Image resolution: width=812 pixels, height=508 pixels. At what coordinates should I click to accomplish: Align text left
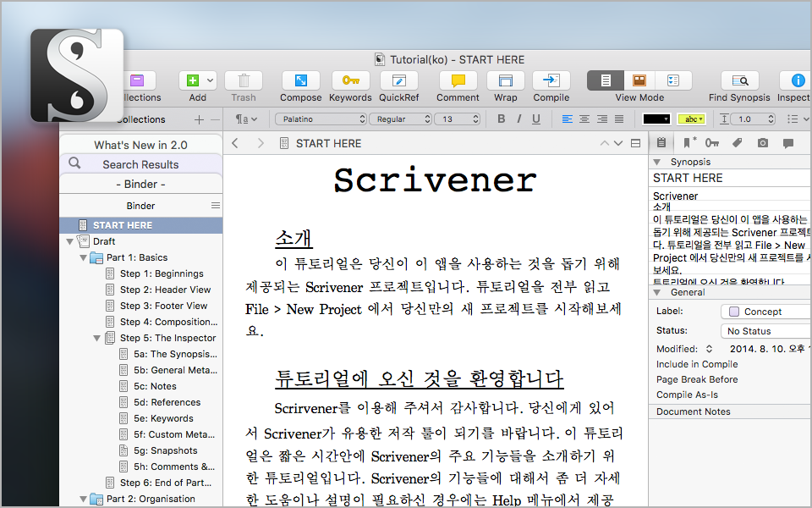coord(567,119)
